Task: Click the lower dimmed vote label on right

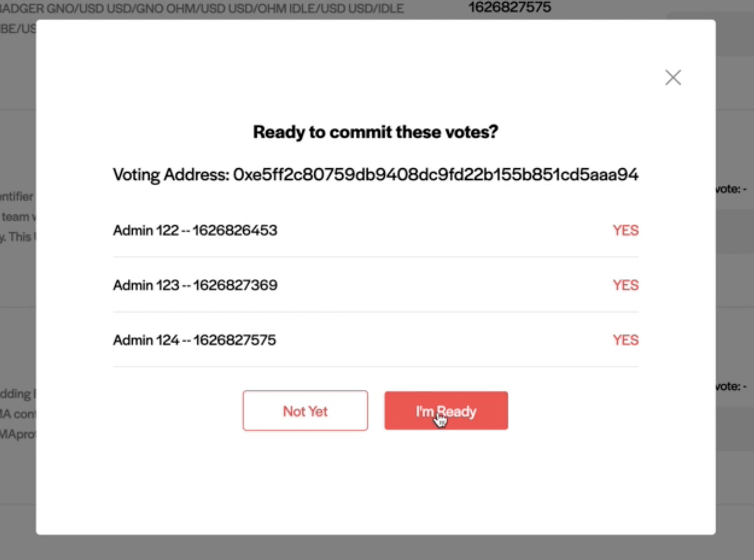Action: click(x=731, y=386)
